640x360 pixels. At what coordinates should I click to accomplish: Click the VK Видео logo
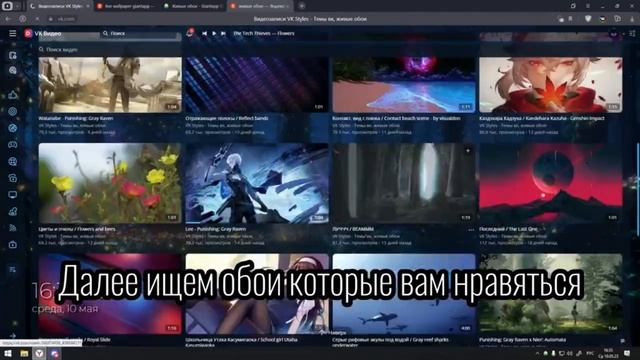tap(43, 33)
